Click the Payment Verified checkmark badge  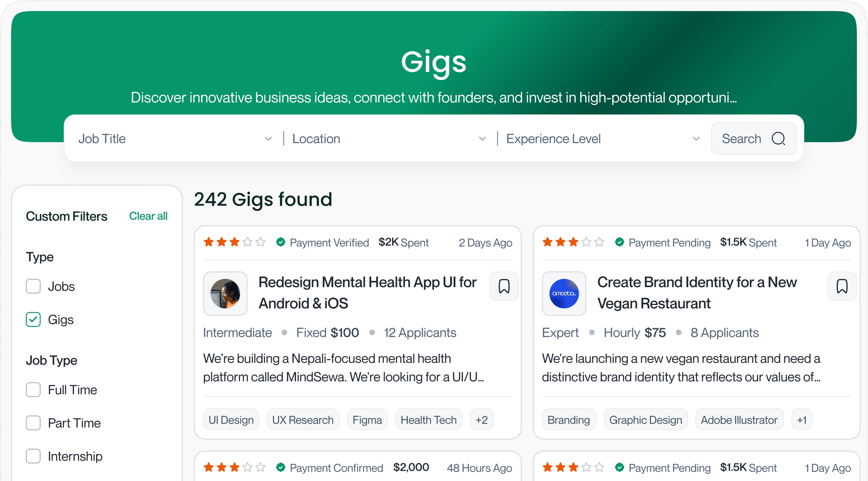coord(281,242)
